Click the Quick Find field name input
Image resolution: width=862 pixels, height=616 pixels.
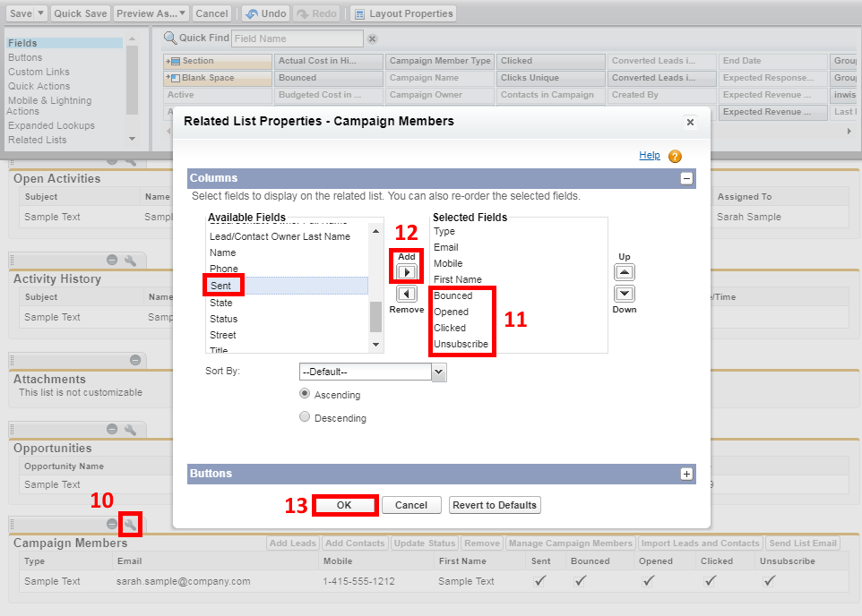pos(297,38)
